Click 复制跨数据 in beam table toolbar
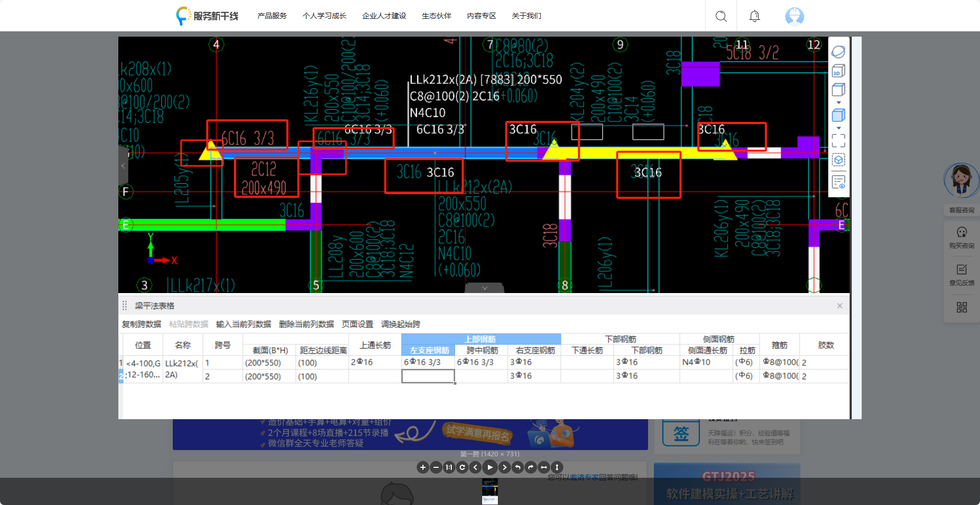 click(142, 324)
